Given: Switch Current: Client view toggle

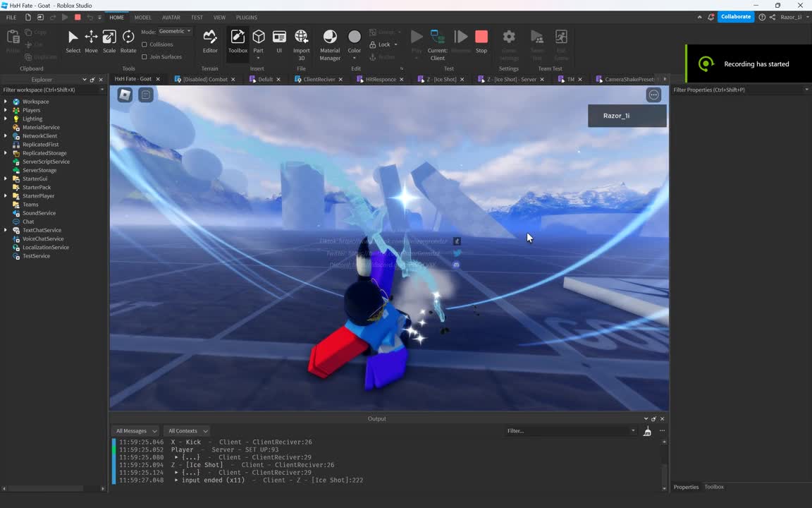Looking at the screenshot, I should pyautogui.click(x=438, y=44).
